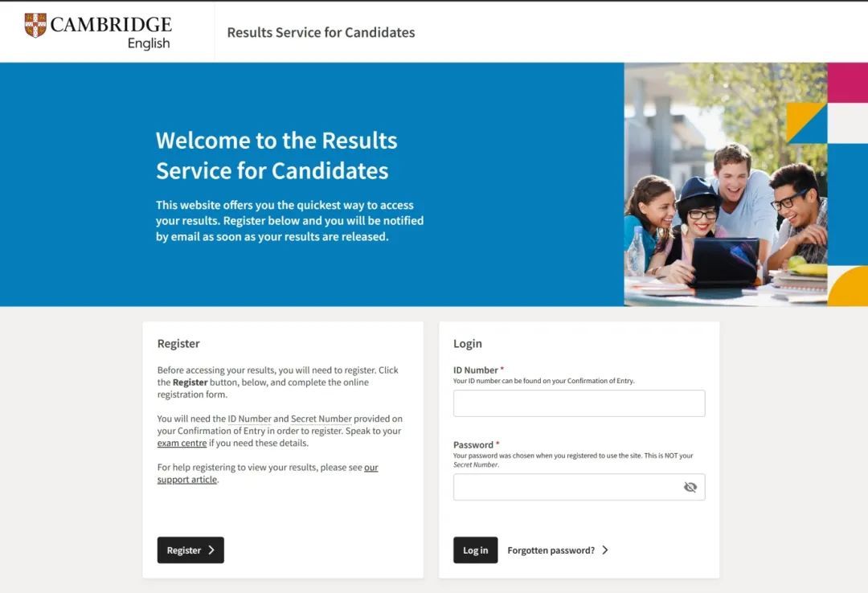Click the Results Service for Candidates header title
Viewport: 868px width, 593px height.
pyautogui.click(x=321, y=33)
